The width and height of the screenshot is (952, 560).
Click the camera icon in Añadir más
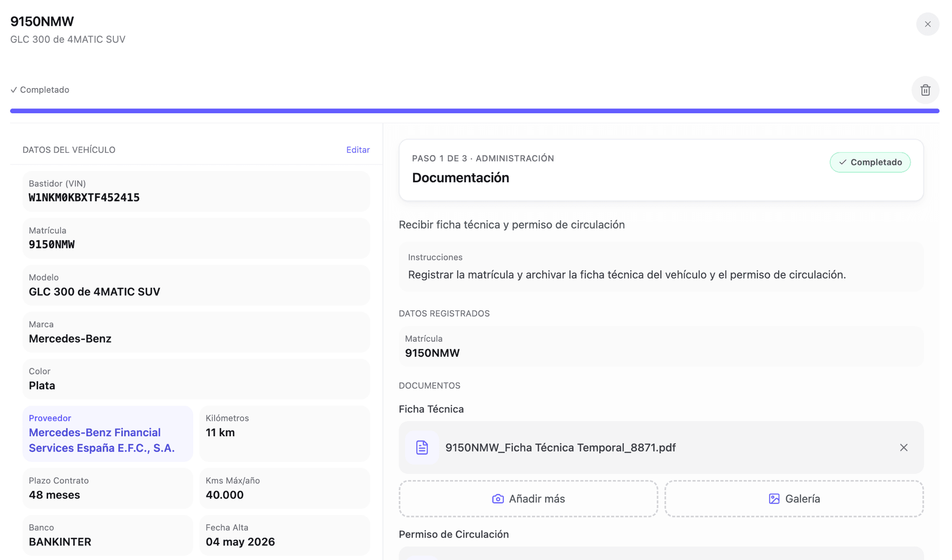[x=497, y=499]
